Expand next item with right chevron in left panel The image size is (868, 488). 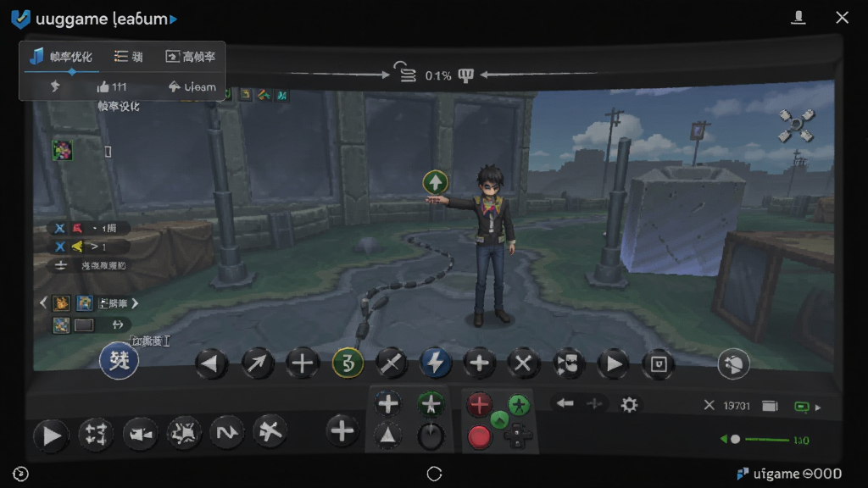coord(135,303)
